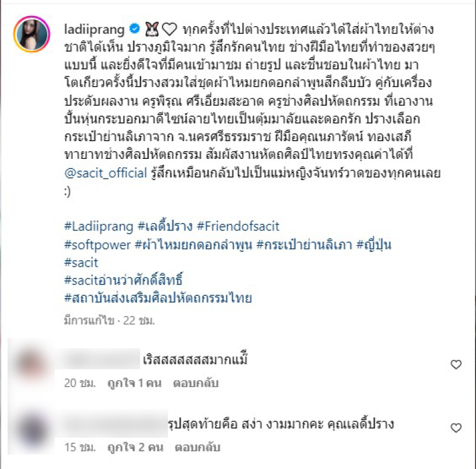Reply to the second comment via ตอบกลับ
The width and height of the screenshot is (476, 469).
(x=198, y=447)
